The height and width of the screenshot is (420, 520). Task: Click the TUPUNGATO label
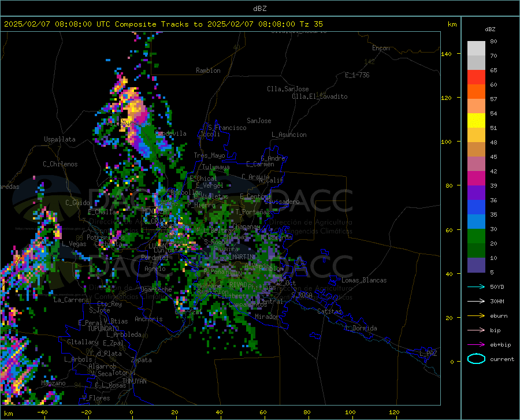(103, 329)
